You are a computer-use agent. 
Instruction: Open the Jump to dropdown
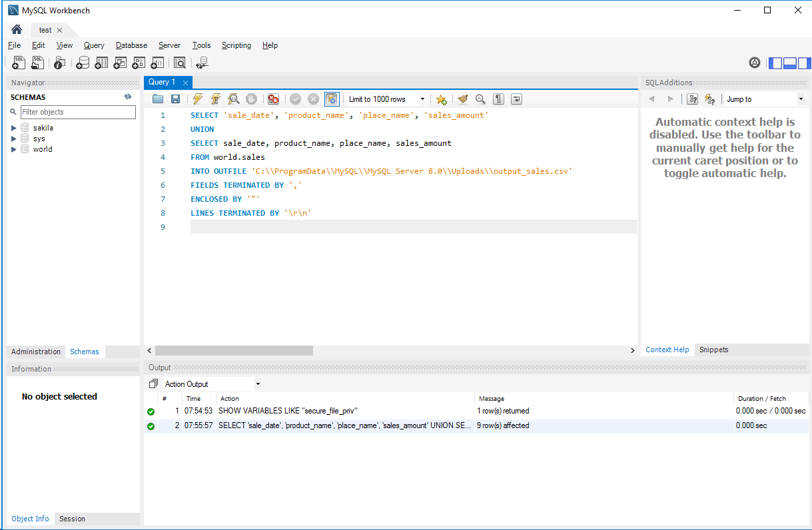pos(765,99)
